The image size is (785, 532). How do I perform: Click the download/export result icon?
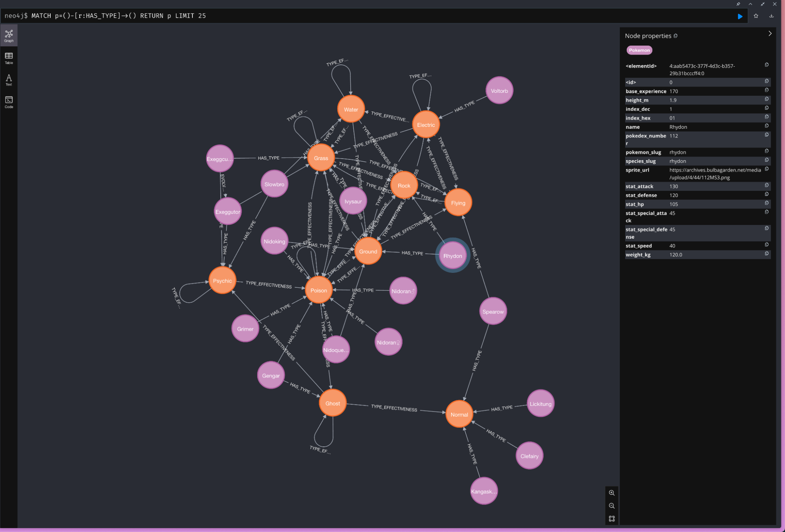(771, 16)
